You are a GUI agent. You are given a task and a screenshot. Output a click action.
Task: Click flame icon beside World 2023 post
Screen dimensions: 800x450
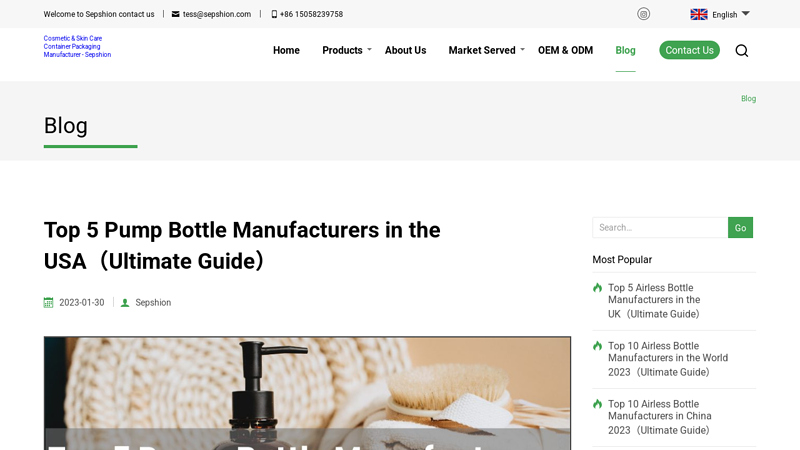coord(597,346)
